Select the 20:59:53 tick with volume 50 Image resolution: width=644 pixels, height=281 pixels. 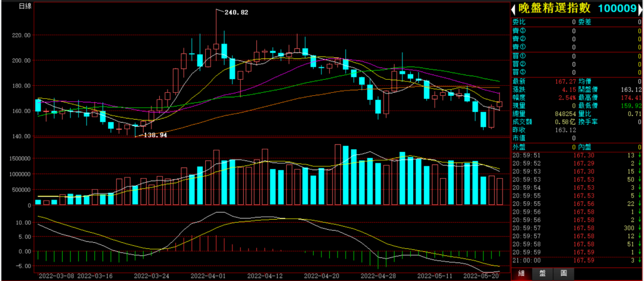click(577, 180)
